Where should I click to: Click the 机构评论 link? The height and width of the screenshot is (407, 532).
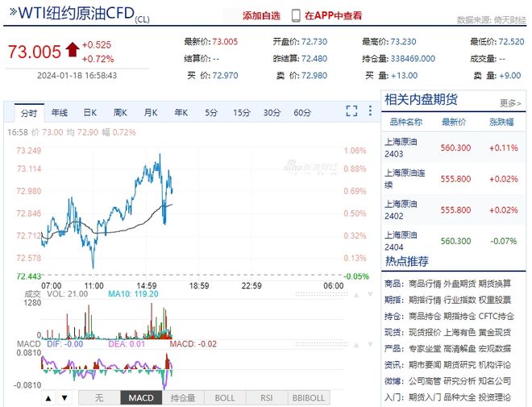click(x=495, y=365)
